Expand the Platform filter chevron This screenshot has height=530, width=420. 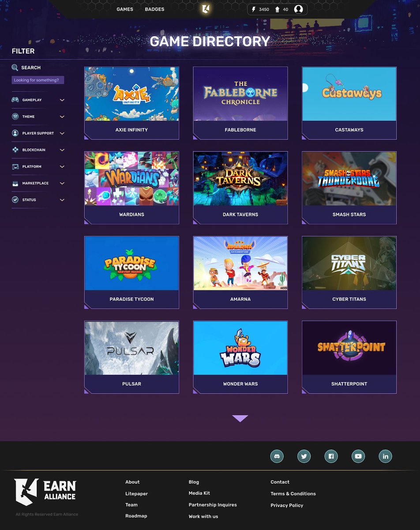pos(62,167)
